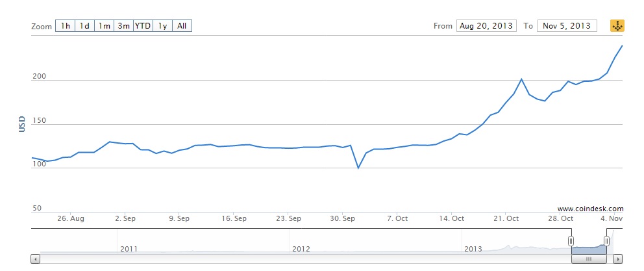This screenshot has width=644, height=271.
Task: Click the 2013 label in navigator
Action: point(473,248)
